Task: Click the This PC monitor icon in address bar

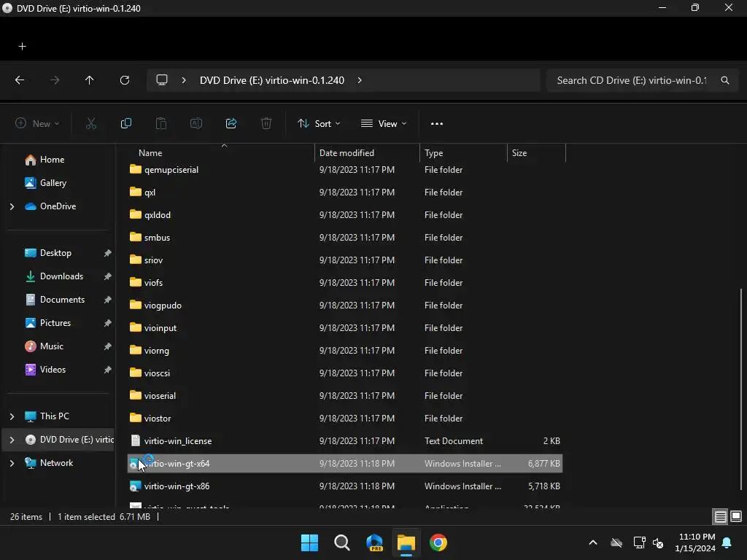Action: (x=162, y=80)
